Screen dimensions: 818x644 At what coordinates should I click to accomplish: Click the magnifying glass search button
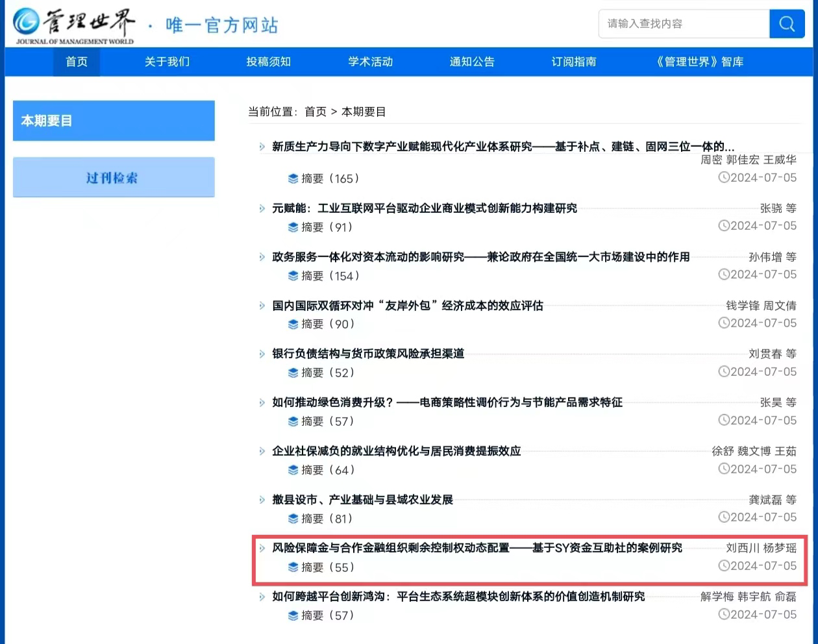point(787,24)
